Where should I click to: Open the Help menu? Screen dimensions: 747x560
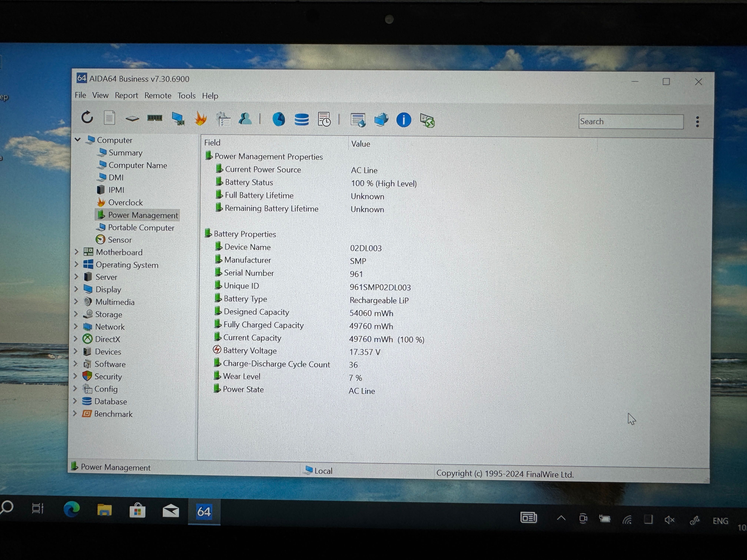tap(210, 96)
